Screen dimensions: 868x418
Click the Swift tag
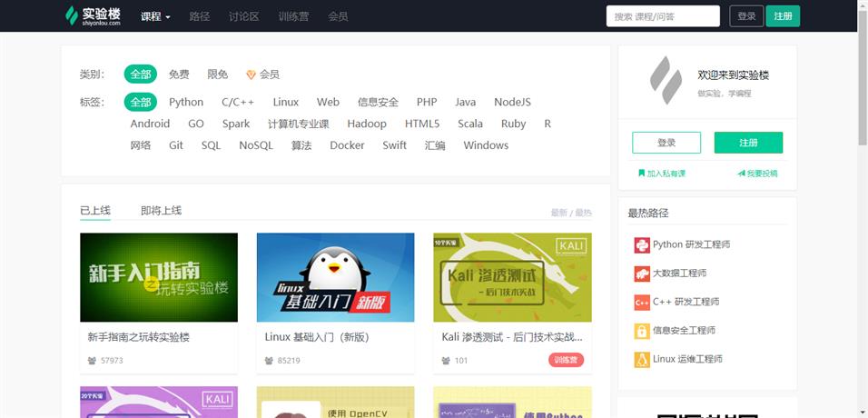tap(395, 145)
